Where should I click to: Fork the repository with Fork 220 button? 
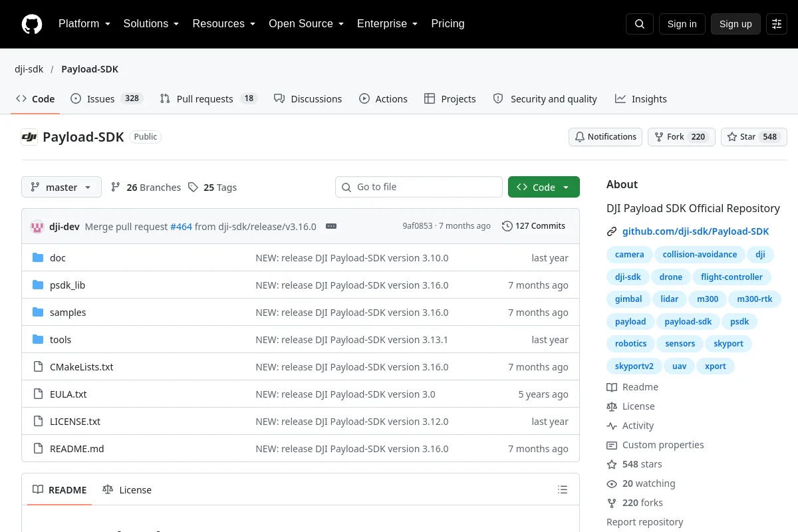tap(681, 137)
